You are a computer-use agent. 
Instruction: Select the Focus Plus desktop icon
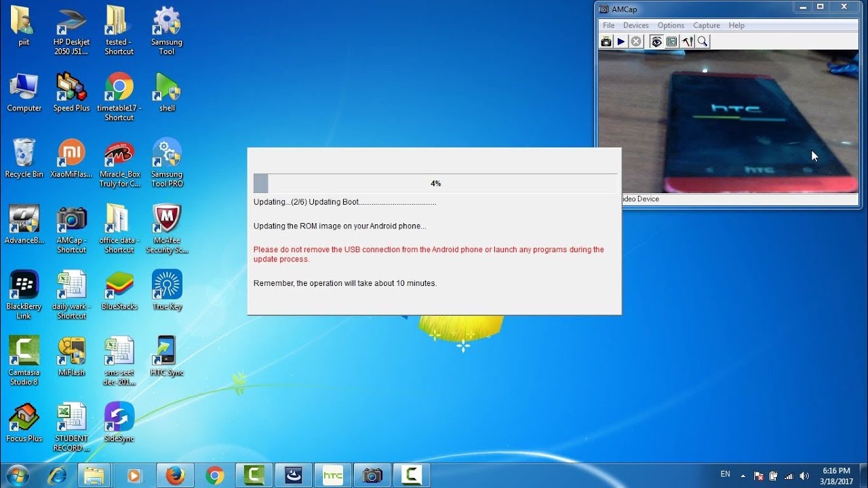pos(24,422)
